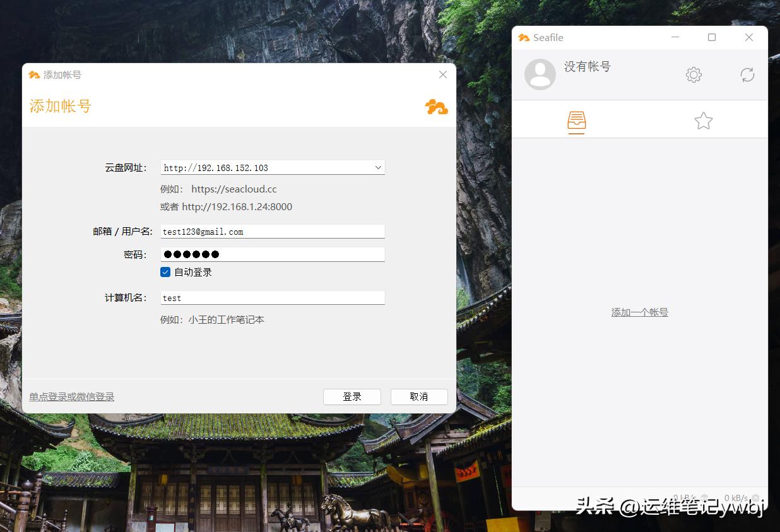780x532 pixels.
Task: Click the 取消 cancel button
Action: coord(418,396)
